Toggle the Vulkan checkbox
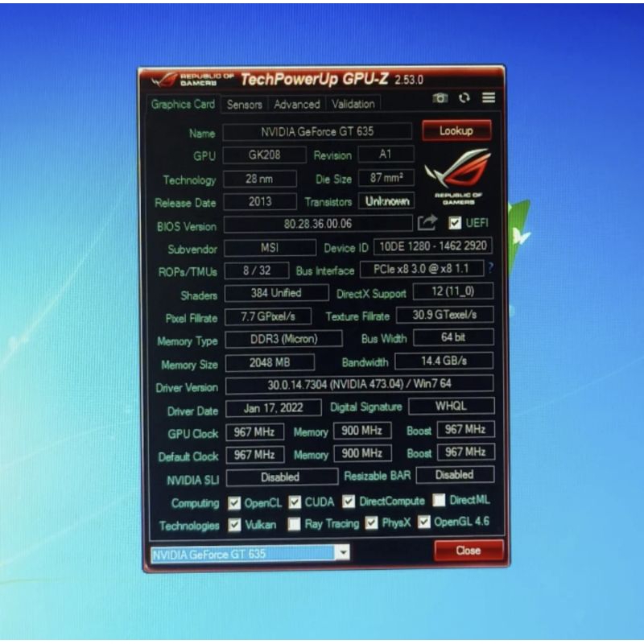 [x=234, y=525]
